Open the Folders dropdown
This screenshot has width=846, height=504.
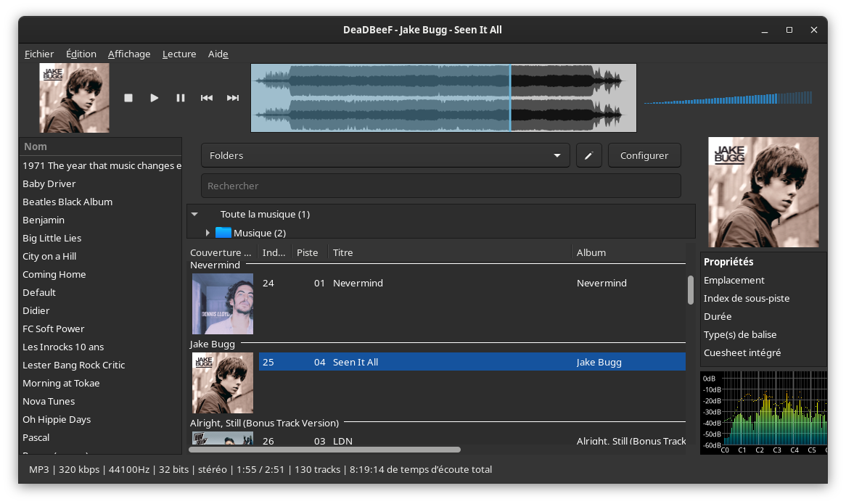(x=385, y=155)
